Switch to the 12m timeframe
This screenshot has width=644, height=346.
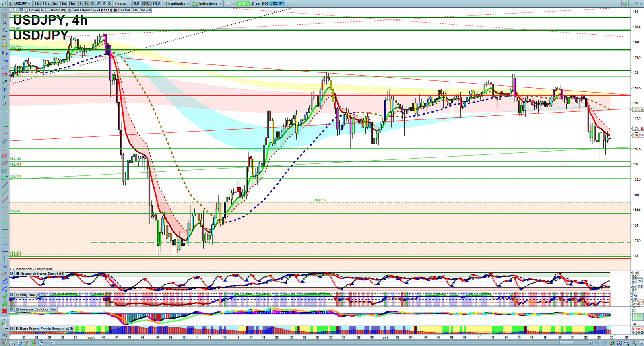(63, 4)
